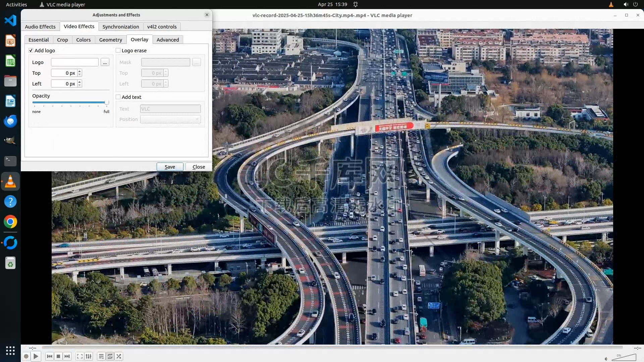This screenshot has width=644, height=362.
Task: Enable the Add text checkbox
Action: tap(118, 97)
